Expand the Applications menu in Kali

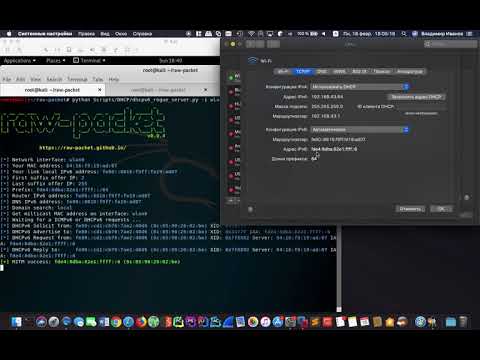pyautogui.click(x=19, y=60)
